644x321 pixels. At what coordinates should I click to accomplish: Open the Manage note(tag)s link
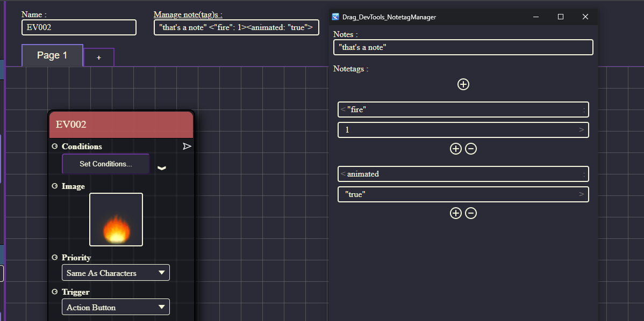(188, 14)
